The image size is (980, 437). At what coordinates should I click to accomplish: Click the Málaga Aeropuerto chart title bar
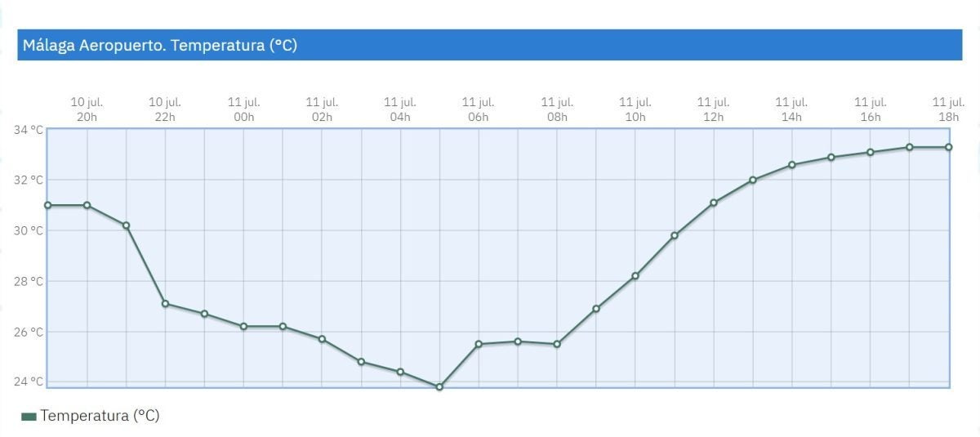(490, 45)
